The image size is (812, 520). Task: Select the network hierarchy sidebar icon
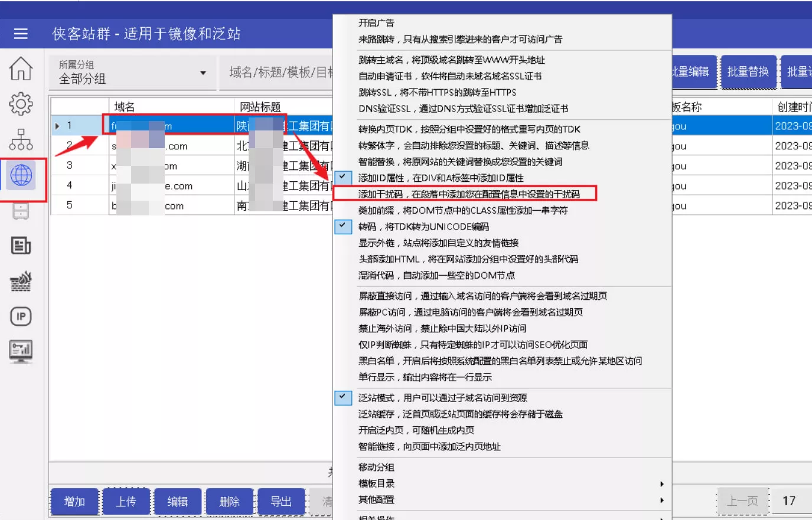[x=21, y=139]
